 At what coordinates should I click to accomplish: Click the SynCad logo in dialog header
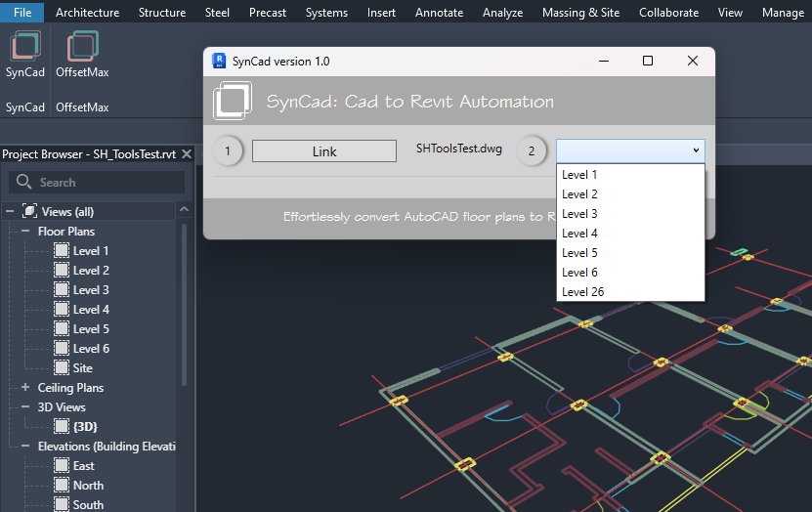[233, 101]
